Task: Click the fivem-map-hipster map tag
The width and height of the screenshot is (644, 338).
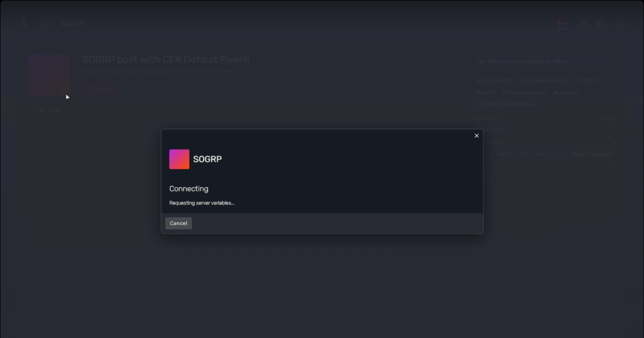Action: [x=524, y=92]
